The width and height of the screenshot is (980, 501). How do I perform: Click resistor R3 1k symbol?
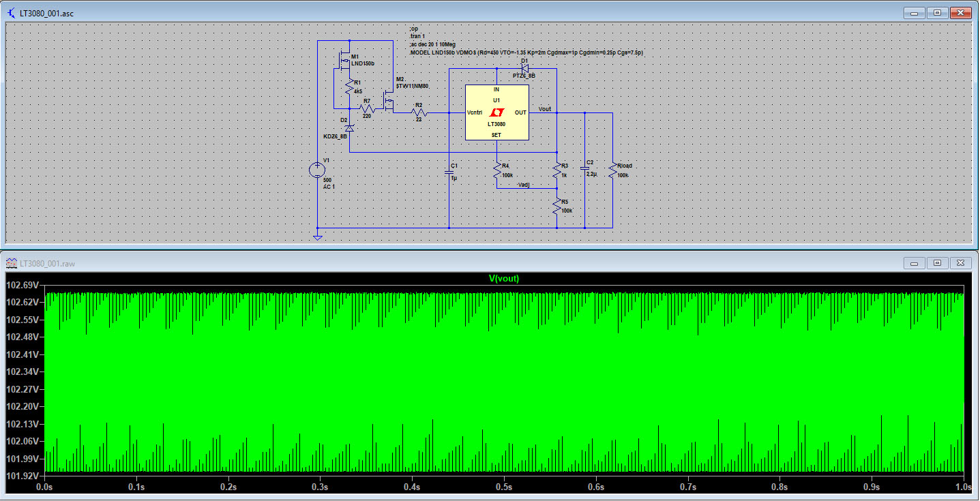click(557, 172)
